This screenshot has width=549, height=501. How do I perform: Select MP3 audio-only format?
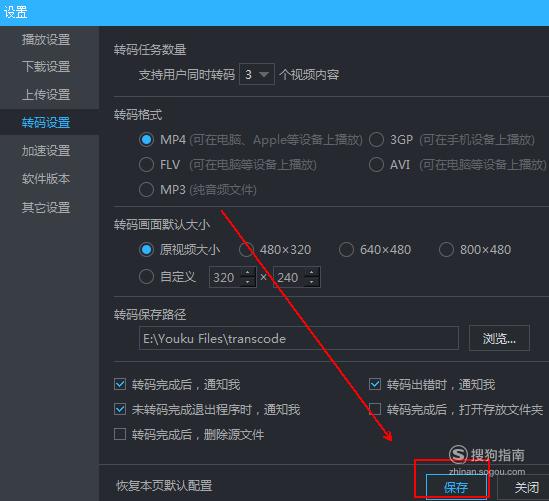click(146, 190)
